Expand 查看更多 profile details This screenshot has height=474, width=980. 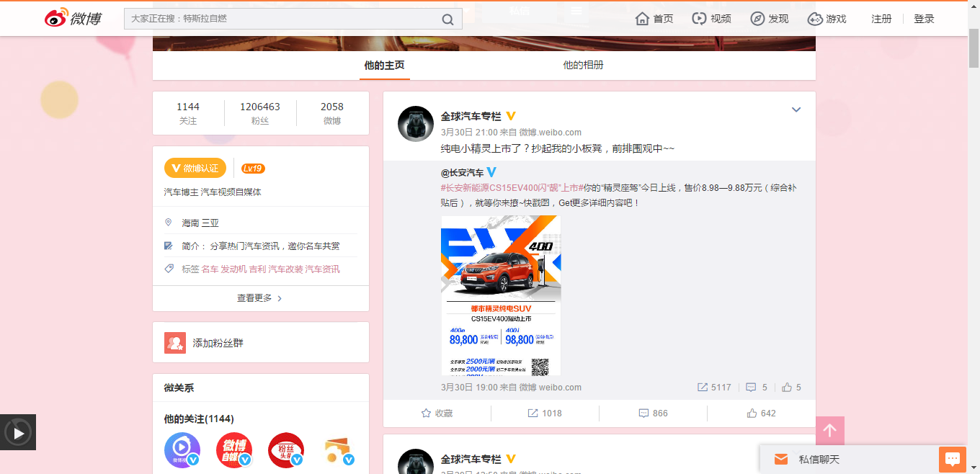pos(260,298)
